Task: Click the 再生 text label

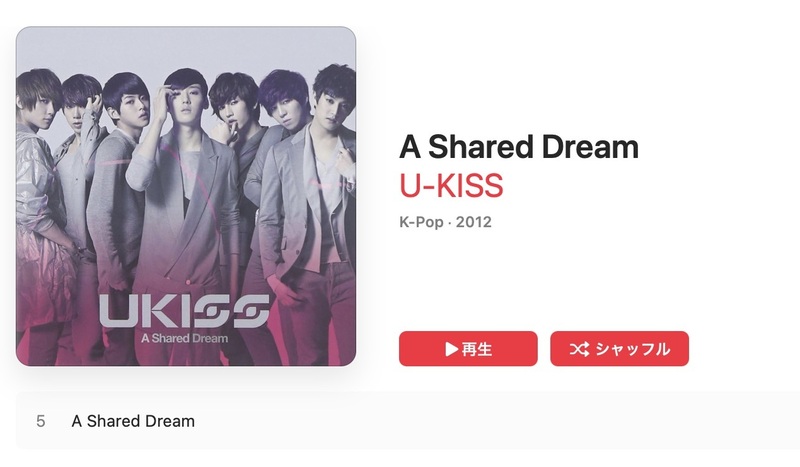Action: 477,349
